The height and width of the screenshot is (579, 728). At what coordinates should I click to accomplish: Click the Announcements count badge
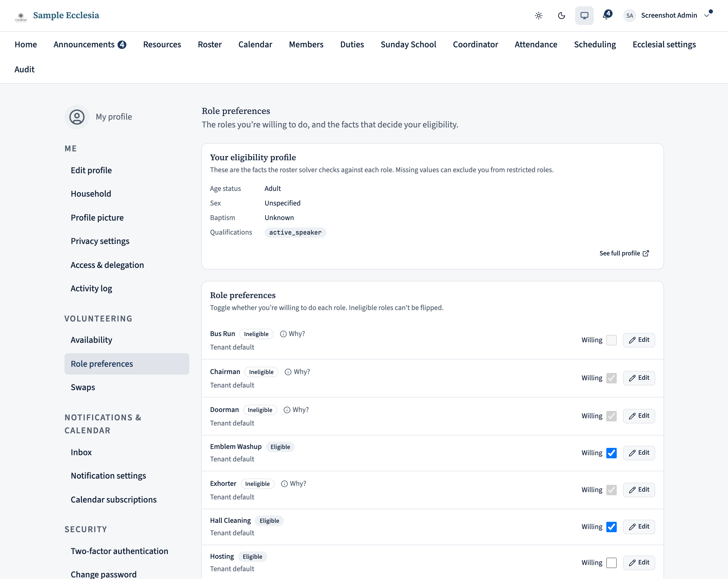(x=122, y=44)
